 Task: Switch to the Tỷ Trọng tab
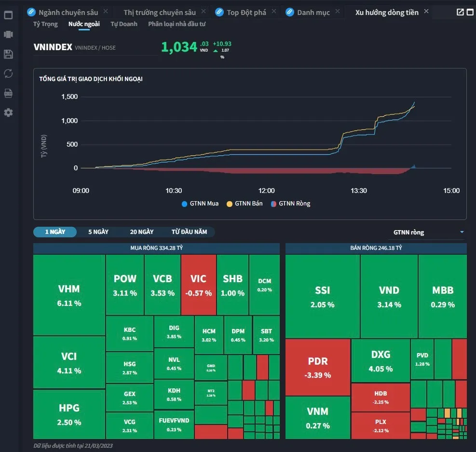click(45, 24)
